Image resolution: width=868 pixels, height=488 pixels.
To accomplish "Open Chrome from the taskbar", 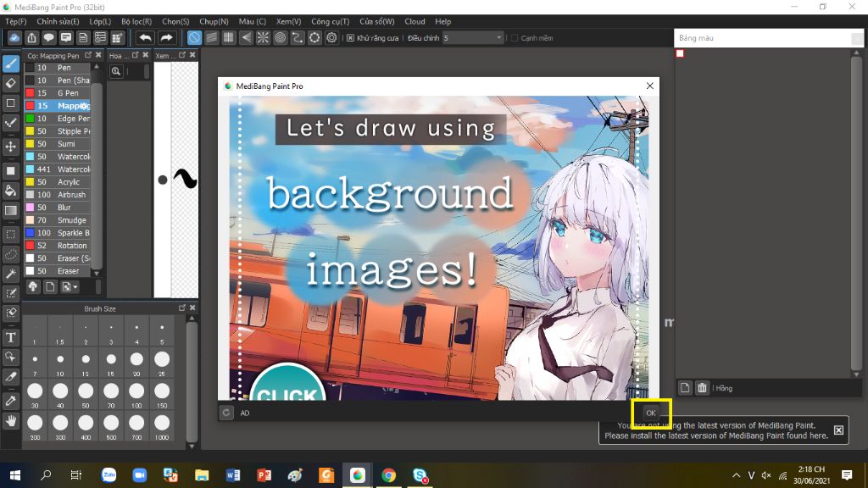I will pos(388,475).
